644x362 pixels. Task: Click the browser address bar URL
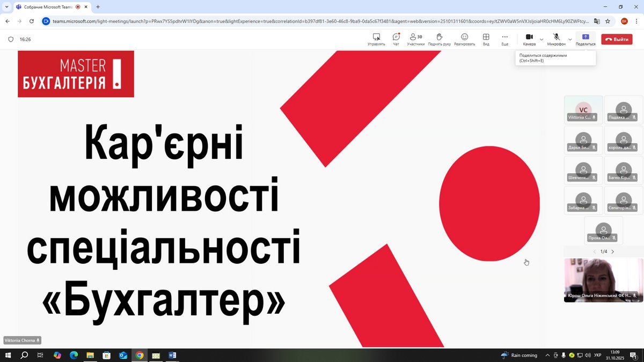(317, 21)
